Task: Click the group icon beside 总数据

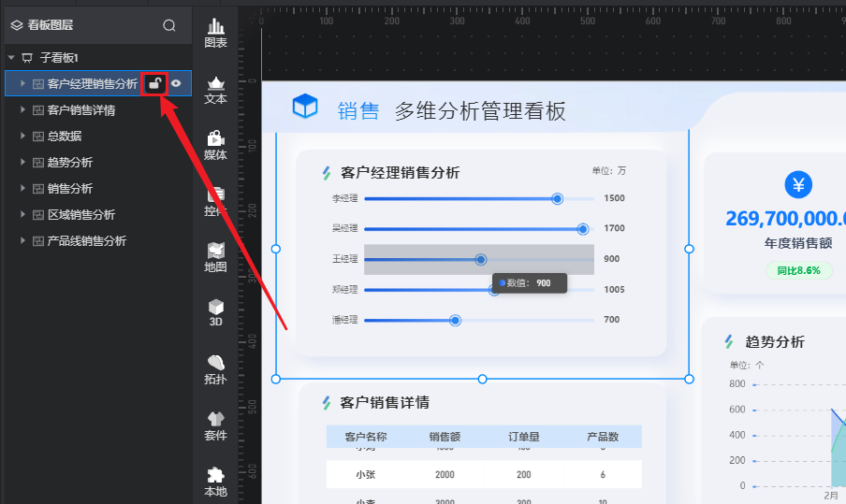Action: (x=38, y=136)
